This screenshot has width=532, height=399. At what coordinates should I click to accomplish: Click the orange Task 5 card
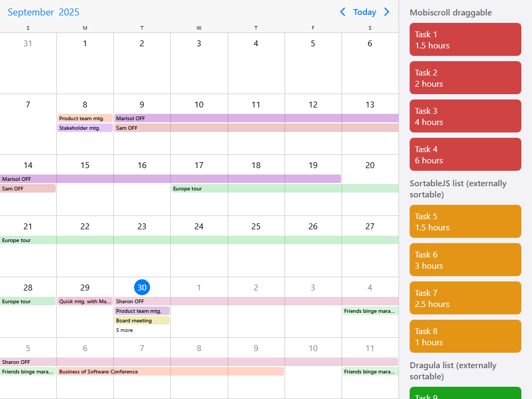coord(465,221)
